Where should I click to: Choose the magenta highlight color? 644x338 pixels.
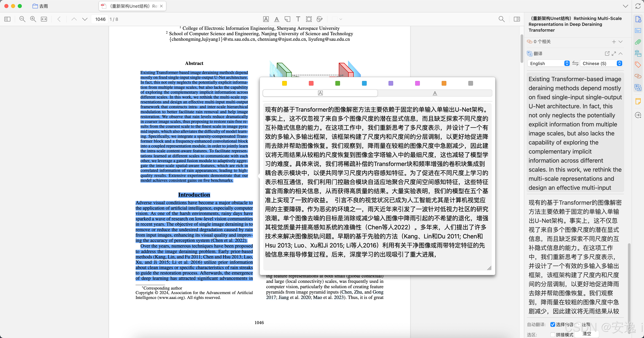pos(417,83)
